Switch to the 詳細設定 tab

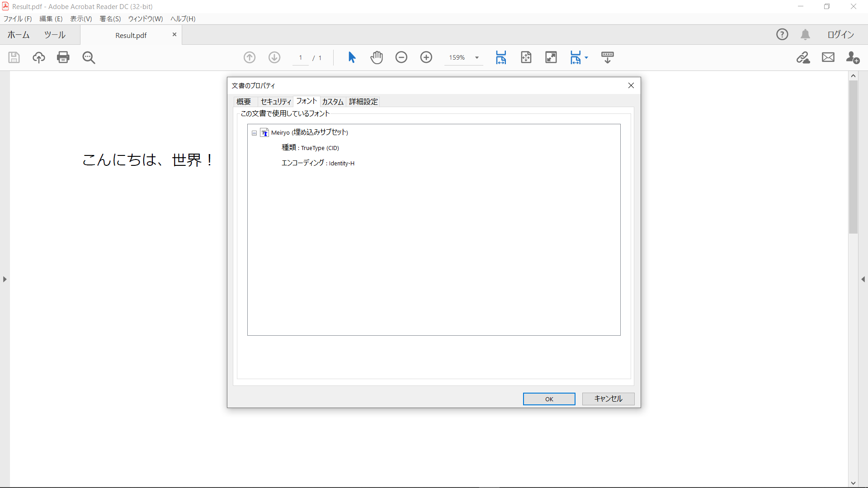(363, 102)
